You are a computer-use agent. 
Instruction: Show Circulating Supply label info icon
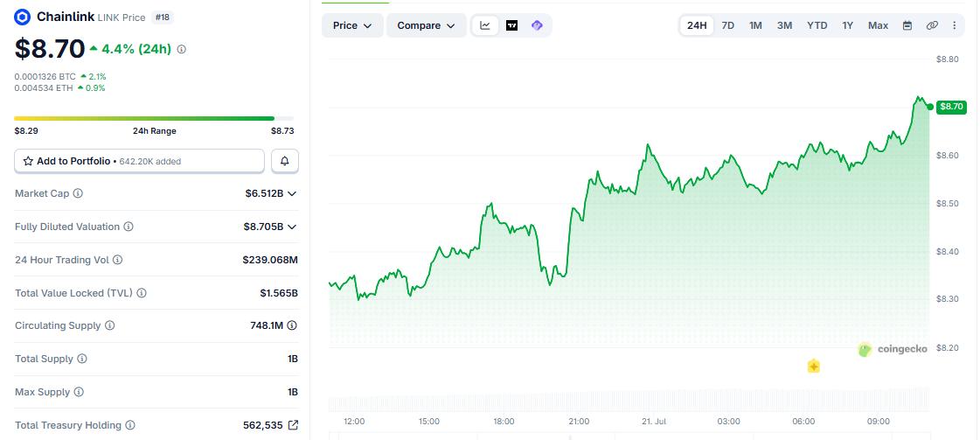click(x=109, y=325)
